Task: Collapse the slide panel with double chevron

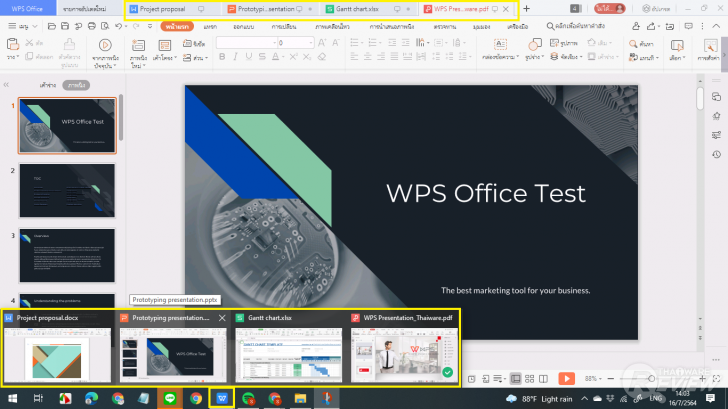Action: [6, 85]
